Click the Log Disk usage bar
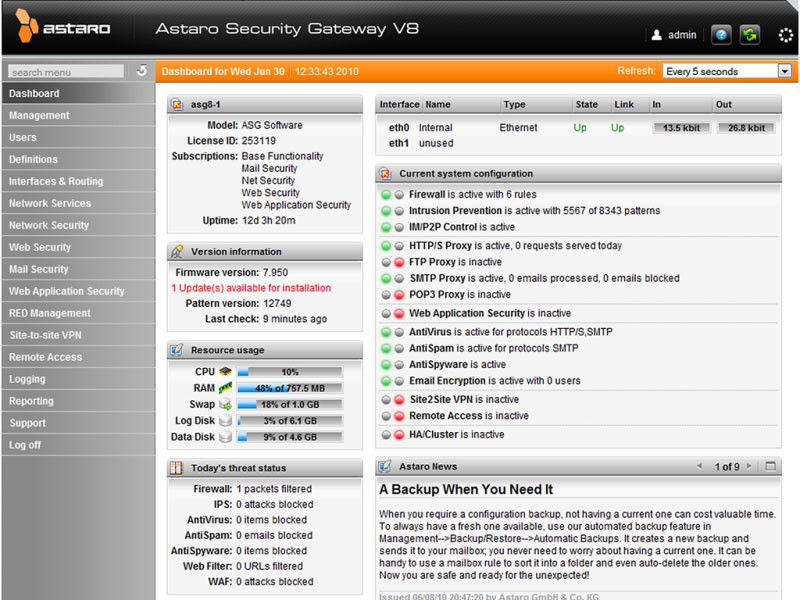800x600 pixels. pyautogui.click(x=289, y=421)
